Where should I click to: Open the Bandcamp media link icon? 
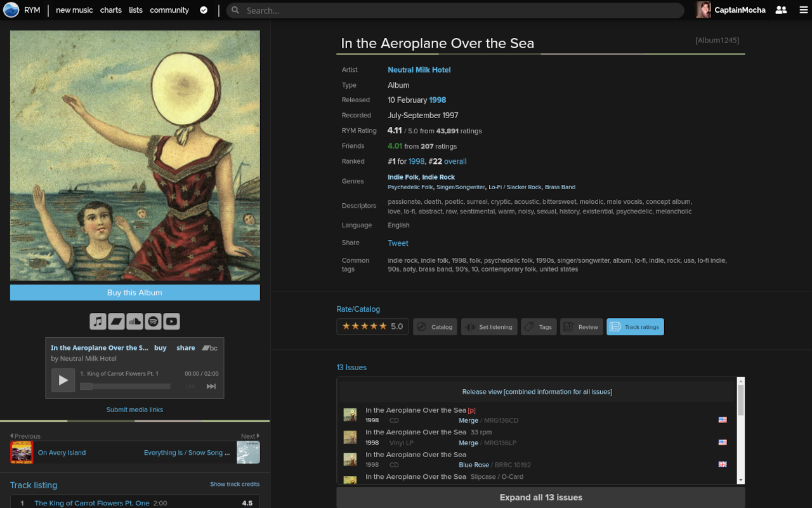point(116,321)
